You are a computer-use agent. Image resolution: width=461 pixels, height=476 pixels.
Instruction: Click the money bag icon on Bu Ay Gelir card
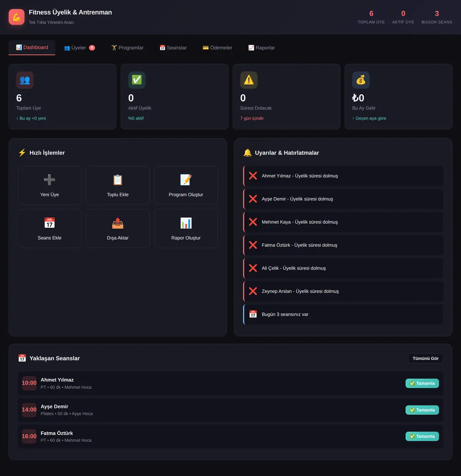coord(361,80)
